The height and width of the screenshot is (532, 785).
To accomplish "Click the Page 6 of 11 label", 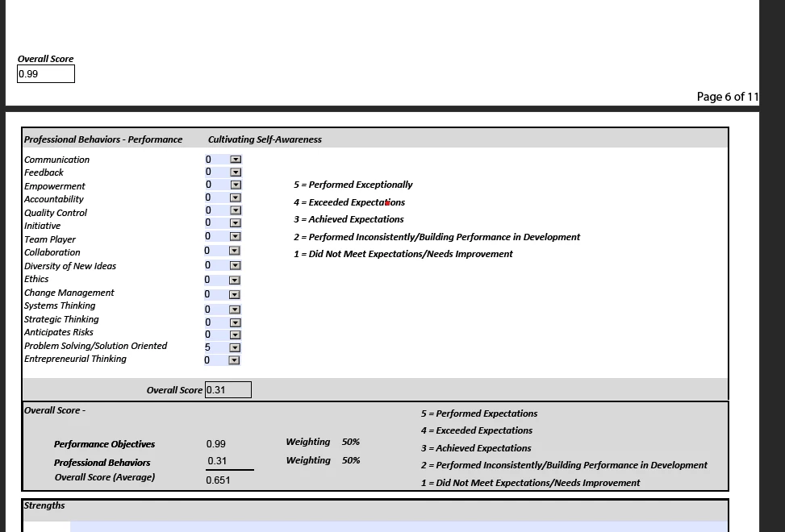I will tap(728, 97).
